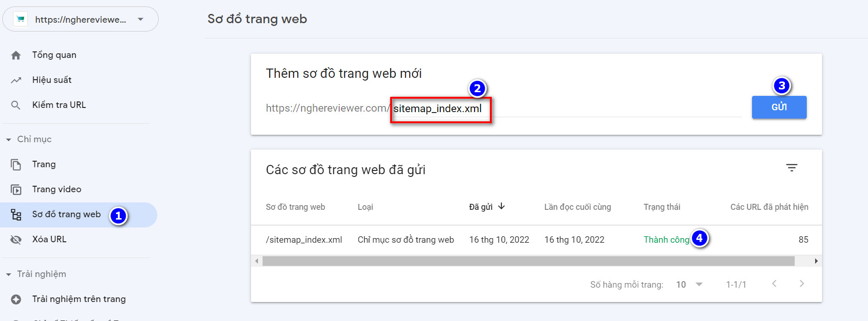Click horizontal scrollbar left arrow
The width and height of the screenshot is (868, 321).
(257, 261)
